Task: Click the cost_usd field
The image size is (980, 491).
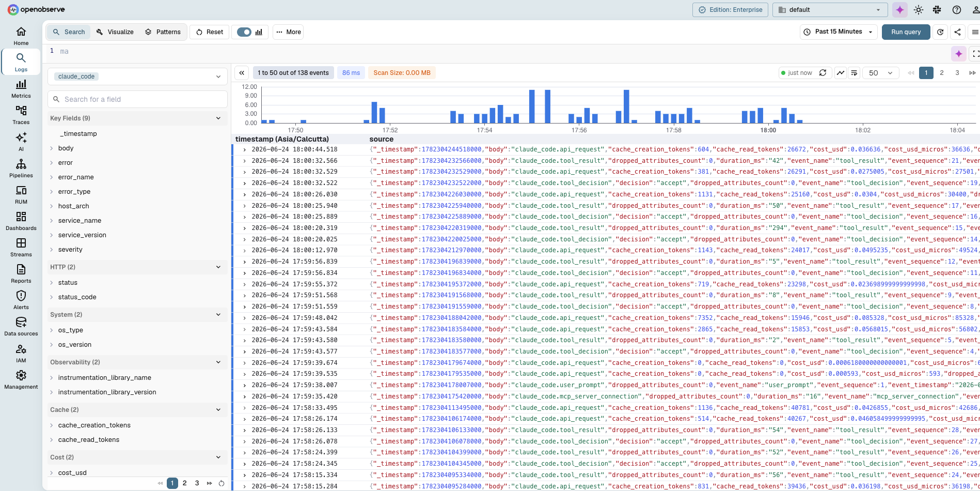Action: click(x=72, y=473)
